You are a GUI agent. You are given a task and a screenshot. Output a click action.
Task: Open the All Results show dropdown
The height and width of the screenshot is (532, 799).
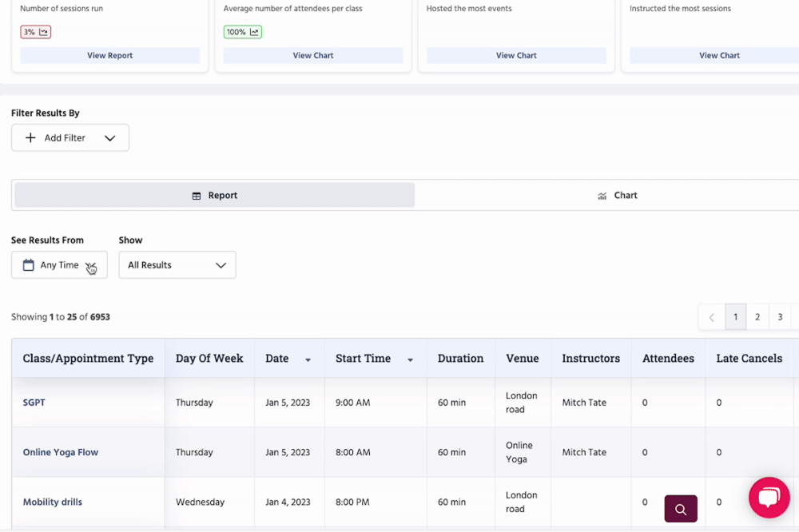click(x=177, y=265)
